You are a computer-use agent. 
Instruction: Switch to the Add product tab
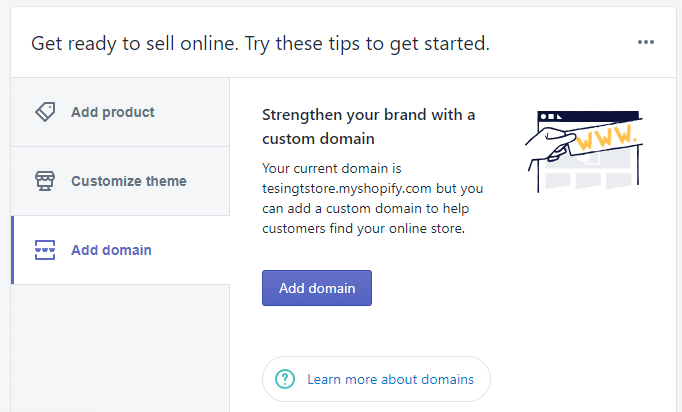pos(112,112)
